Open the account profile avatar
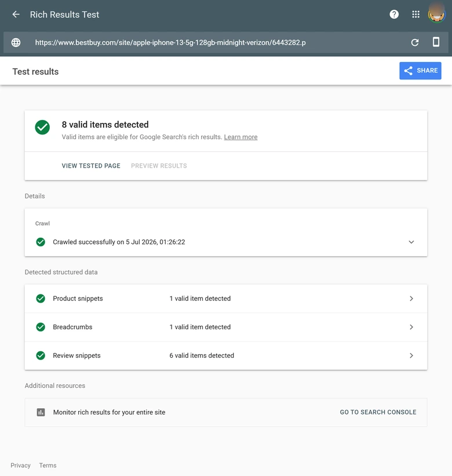 [436, 14]
